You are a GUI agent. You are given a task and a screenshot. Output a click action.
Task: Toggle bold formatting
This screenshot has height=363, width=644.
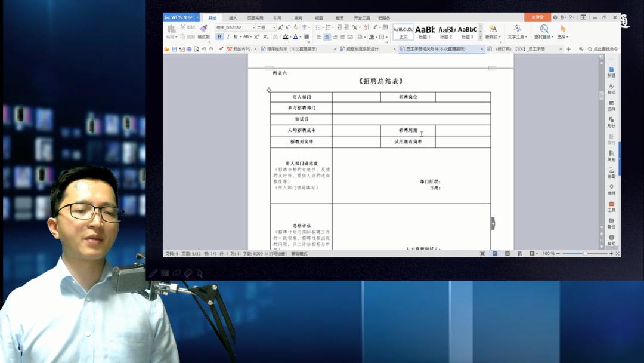[220, 36]
